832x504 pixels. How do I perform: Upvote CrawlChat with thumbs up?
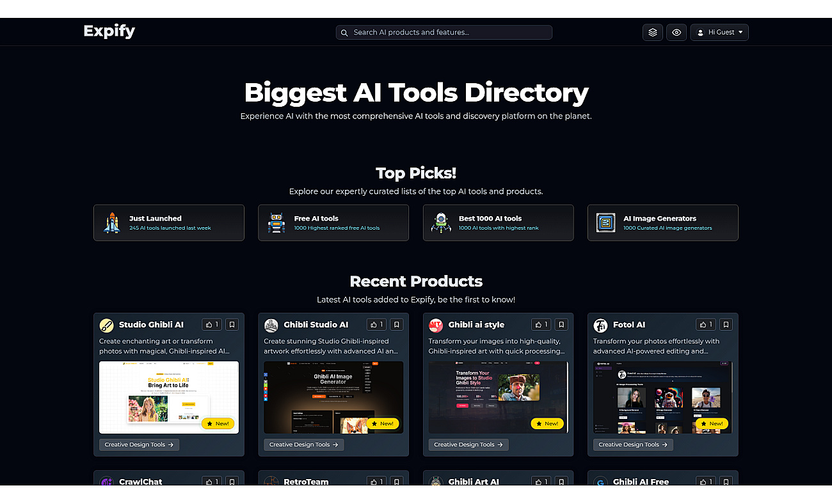click(212, 481)
